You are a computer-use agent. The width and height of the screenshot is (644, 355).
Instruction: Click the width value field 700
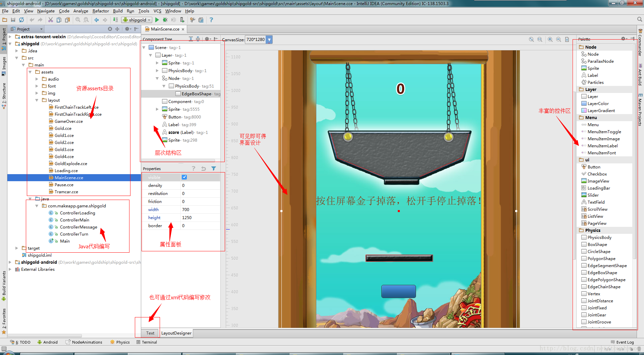(200, 209)
